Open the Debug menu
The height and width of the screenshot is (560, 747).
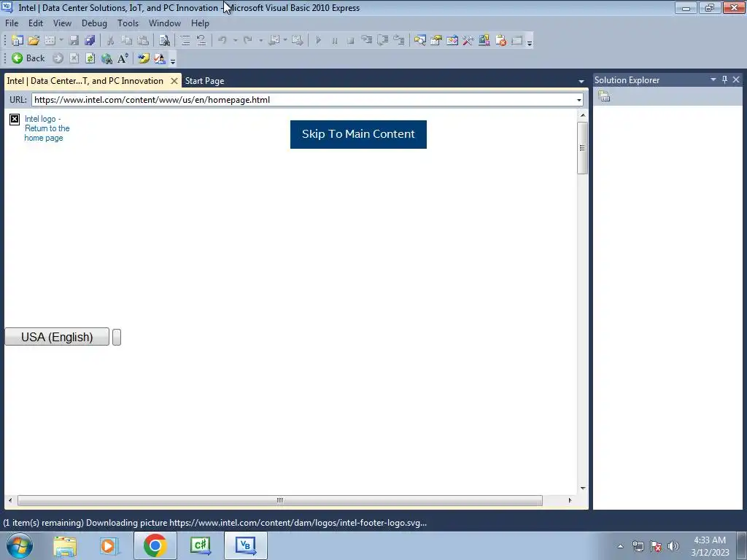(94, 23)
